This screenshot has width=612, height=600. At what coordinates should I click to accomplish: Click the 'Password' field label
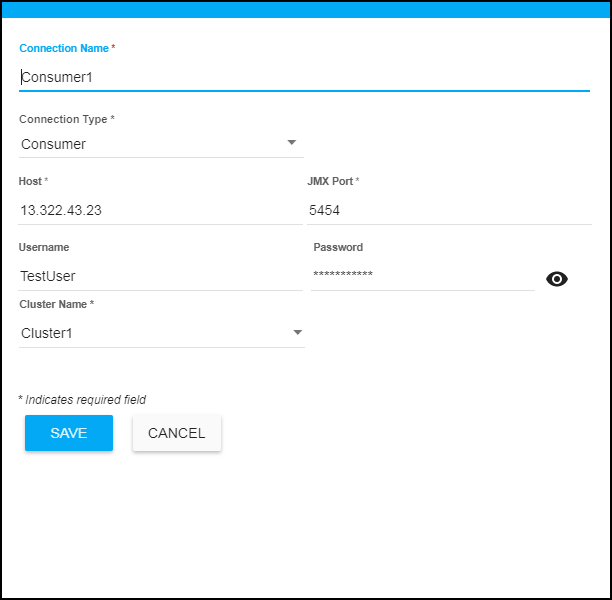(338, 247)
